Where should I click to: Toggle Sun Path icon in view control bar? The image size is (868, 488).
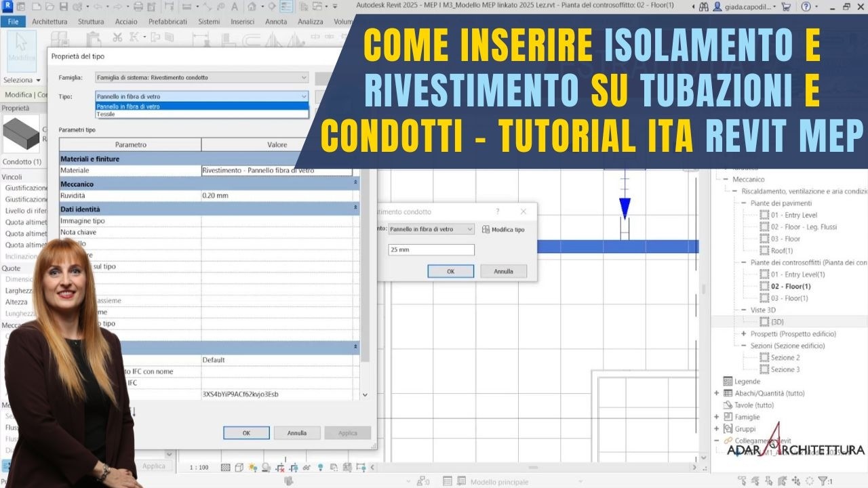pos(252,467)
